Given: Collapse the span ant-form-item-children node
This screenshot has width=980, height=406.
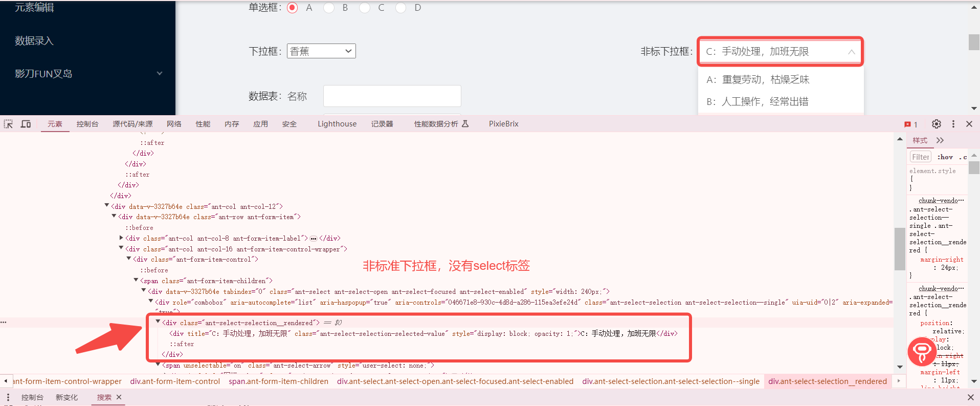Looking at the screenshot, I should [x=136, y=280].
